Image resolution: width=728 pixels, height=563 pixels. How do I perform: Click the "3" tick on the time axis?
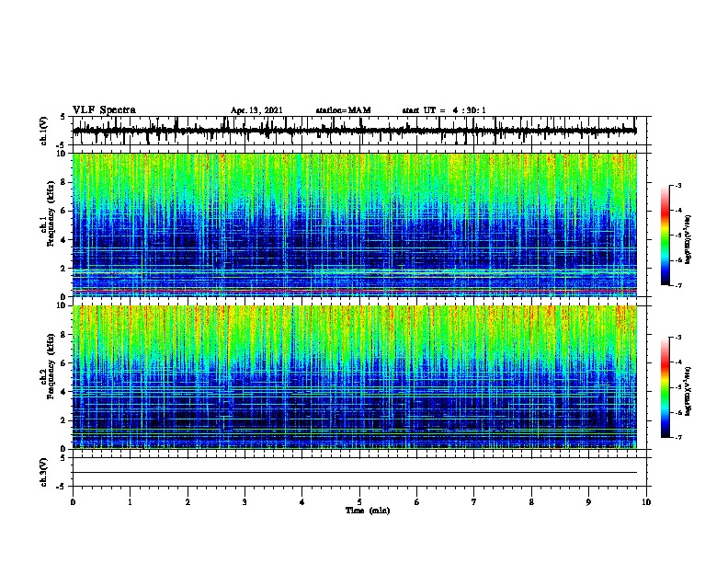pyautogui.click(x=245, y=502)
